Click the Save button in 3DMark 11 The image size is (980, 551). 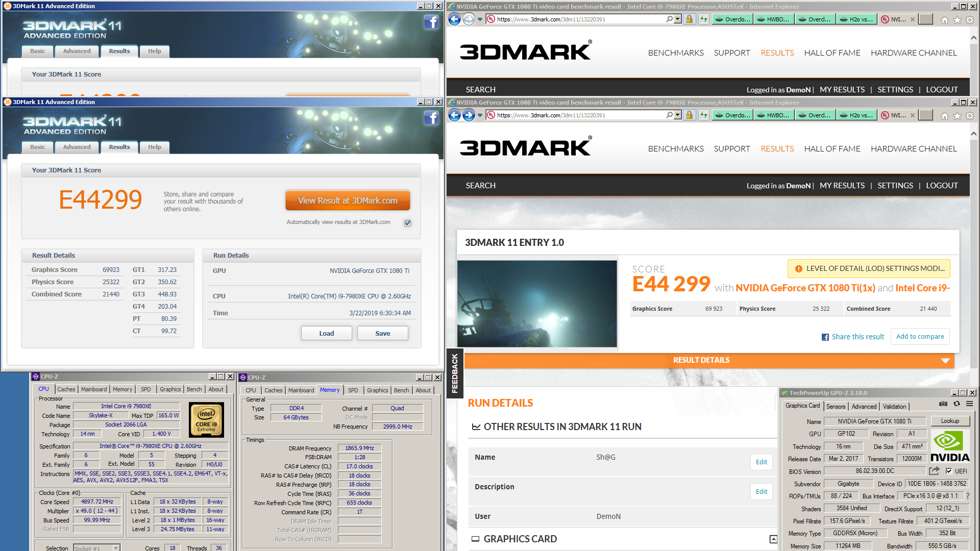click(383, 333)
